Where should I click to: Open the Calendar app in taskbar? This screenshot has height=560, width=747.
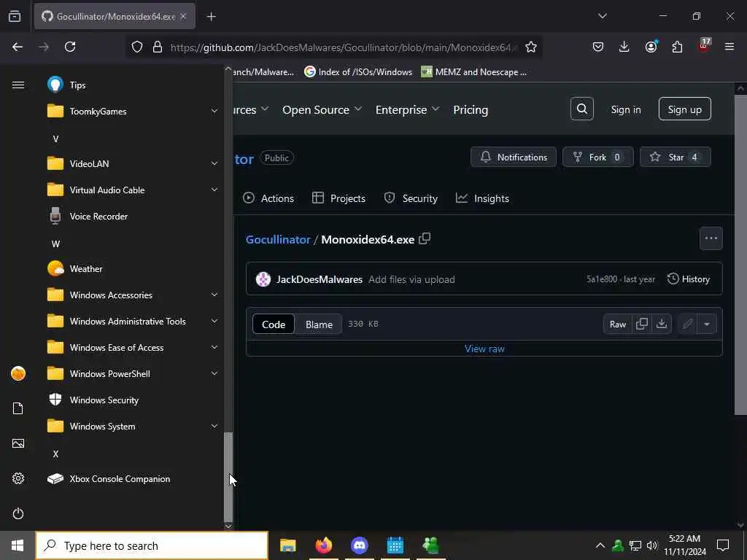(395, 545)
